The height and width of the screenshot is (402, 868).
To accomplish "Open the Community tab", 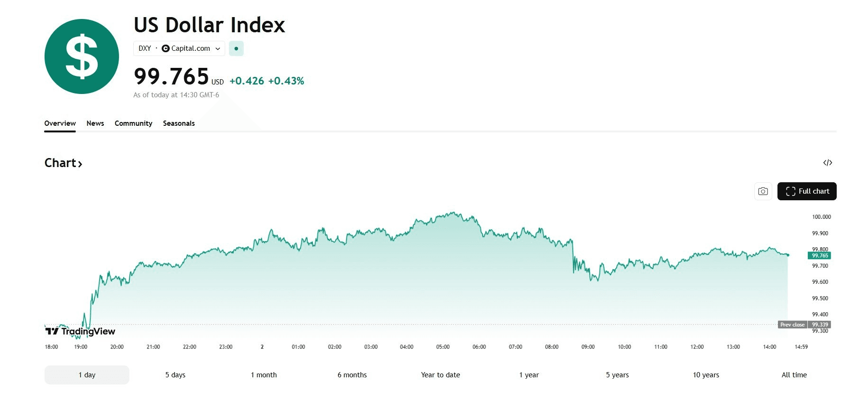I will click(x=133, y=123).
